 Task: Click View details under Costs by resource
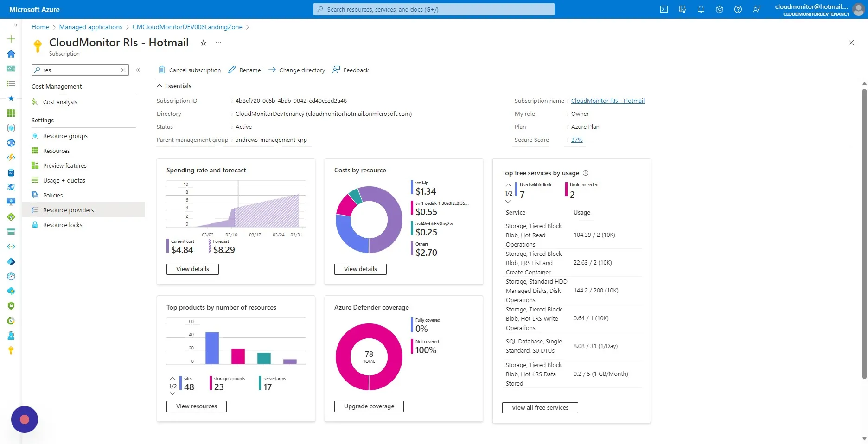point(360,269)
